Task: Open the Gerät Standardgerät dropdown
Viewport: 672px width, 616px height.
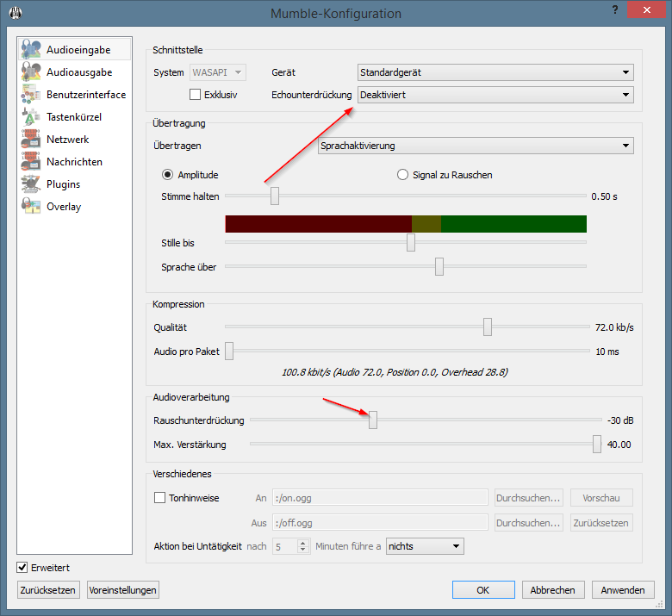Action: 495,72
